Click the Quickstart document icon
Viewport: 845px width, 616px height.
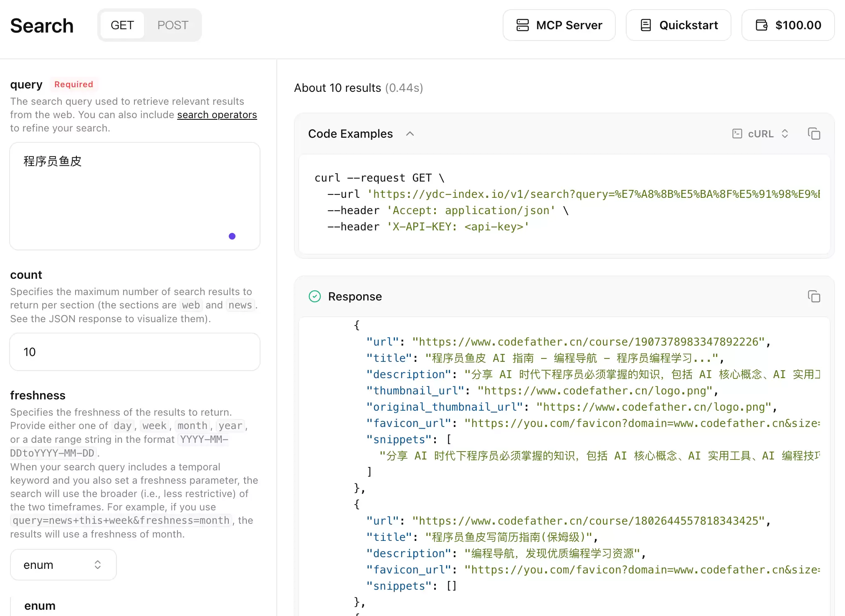(646, 25)
